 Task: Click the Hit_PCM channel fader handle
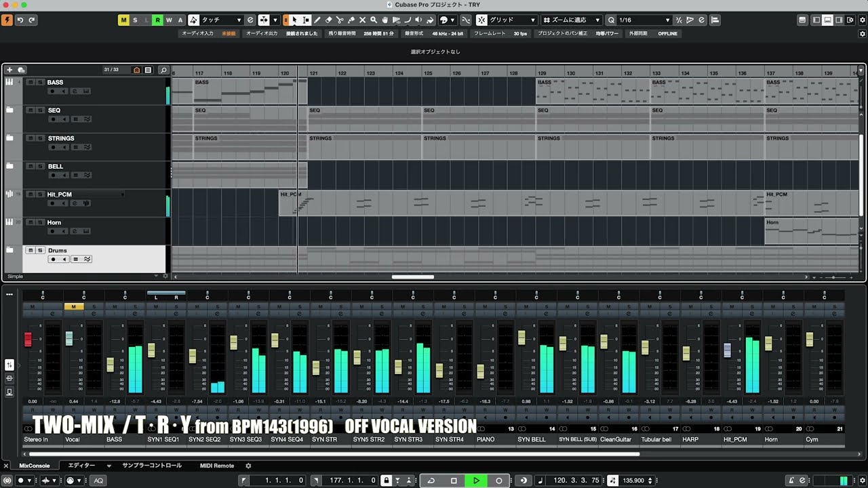(x=728, y=350)
